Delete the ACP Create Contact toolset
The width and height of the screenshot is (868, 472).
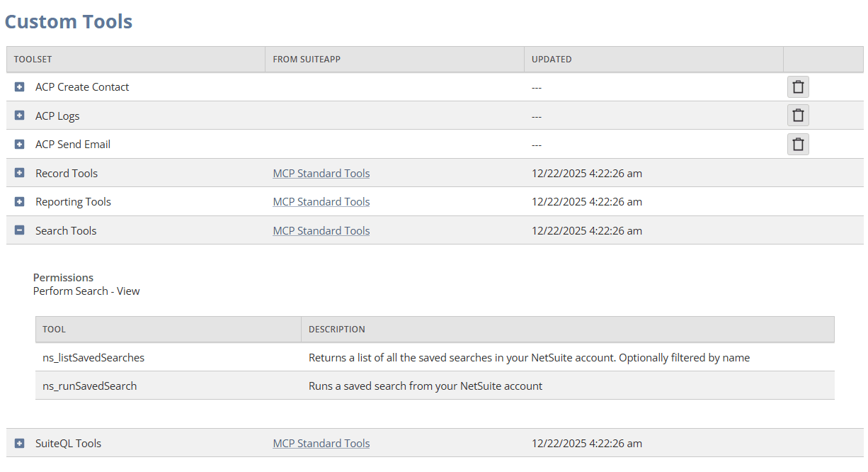(798, 86)
